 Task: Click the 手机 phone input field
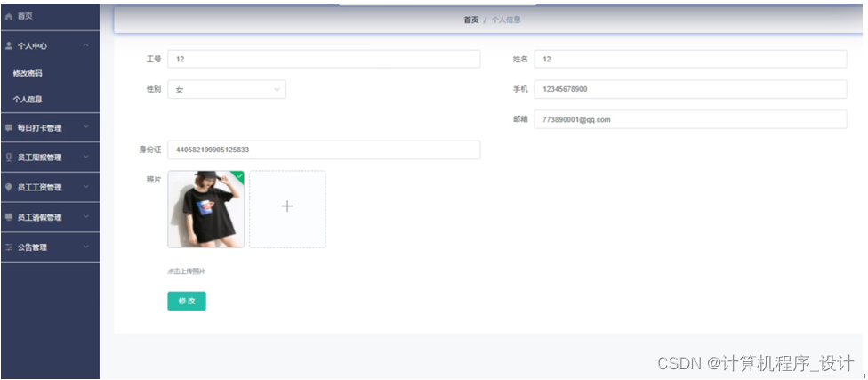pyautogui.click(x=690, y=89)
